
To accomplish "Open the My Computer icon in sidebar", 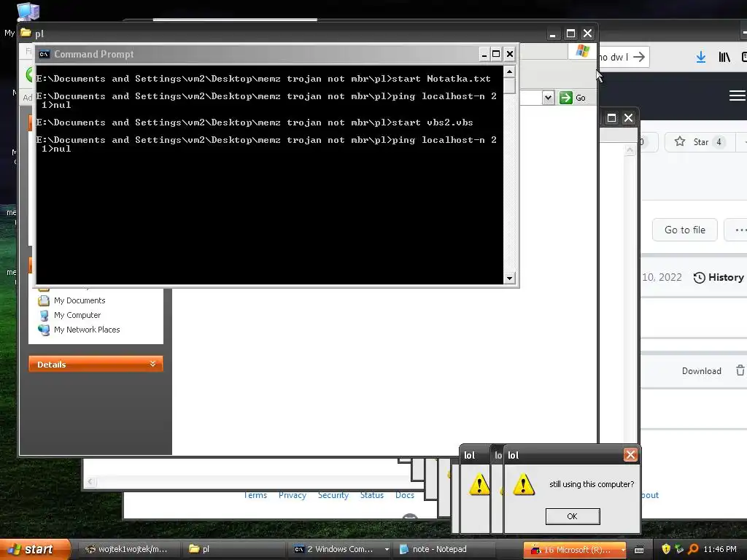I will click(44, 315).
